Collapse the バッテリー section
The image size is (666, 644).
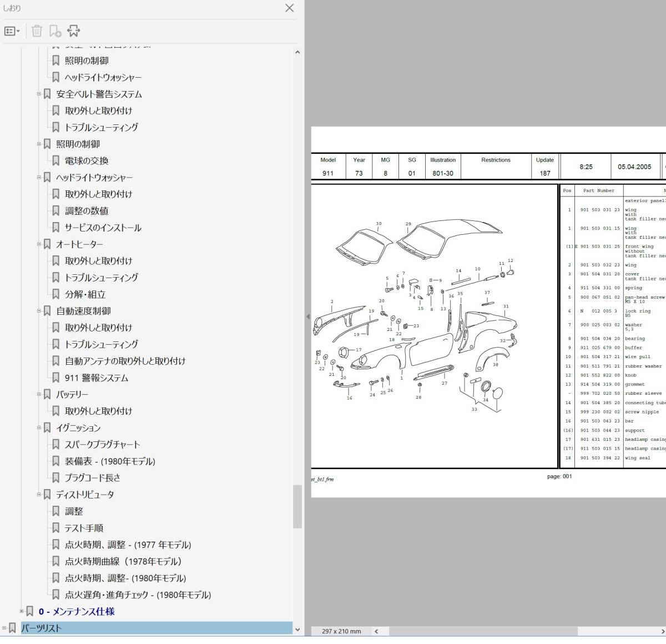click(x=39, y=394)
